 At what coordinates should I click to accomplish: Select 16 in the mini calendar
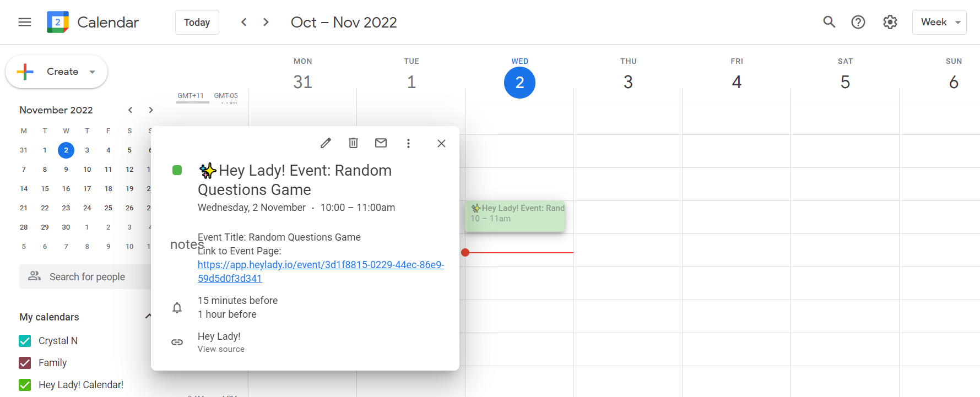(x=66, y=189)
